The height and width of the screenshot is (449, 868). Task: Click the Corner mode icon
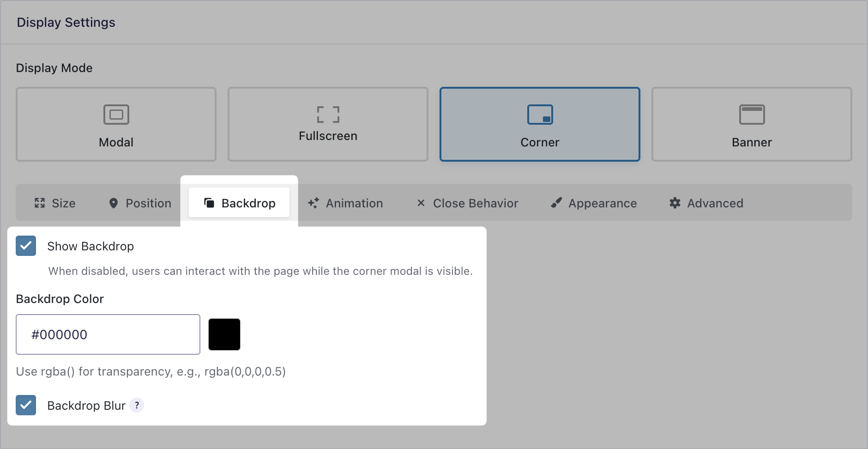tap(540, 115)
